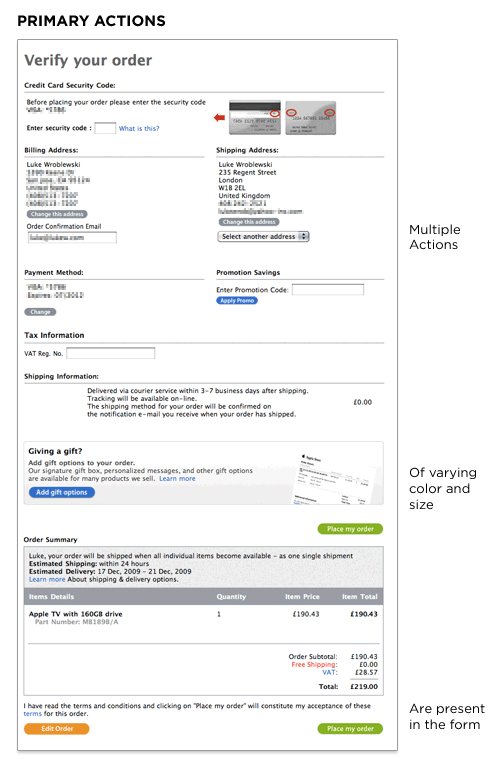Change the shipping address button

249,222
